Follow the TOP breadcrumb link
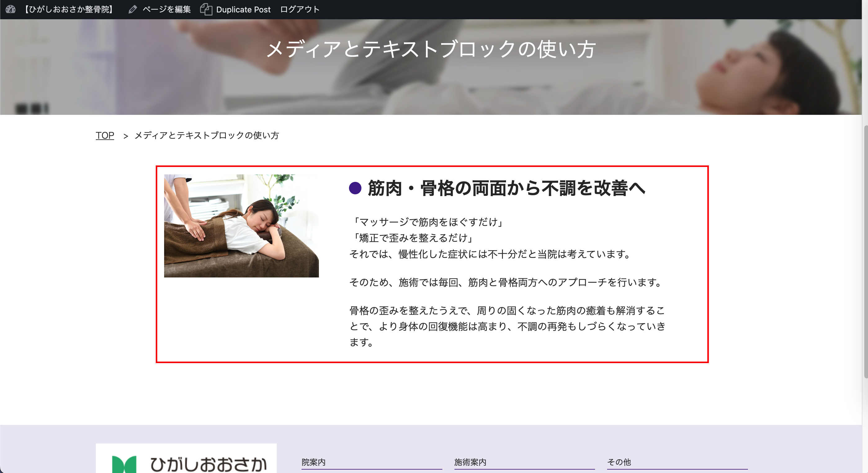Screen dimensions: 868x473 coord(105,135)
